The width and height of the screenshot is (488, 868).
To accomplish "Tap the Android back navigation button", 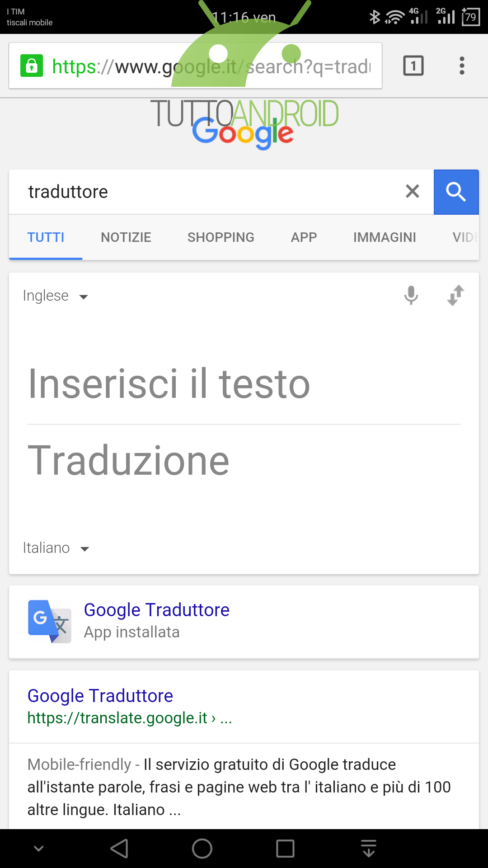I will click(x=120, y=849).
